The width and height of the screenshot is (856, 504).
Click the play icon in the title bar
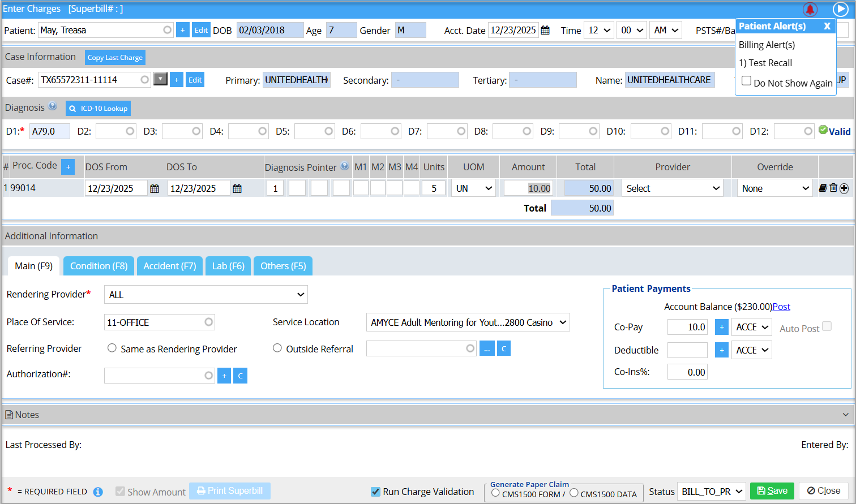point(840,10)
